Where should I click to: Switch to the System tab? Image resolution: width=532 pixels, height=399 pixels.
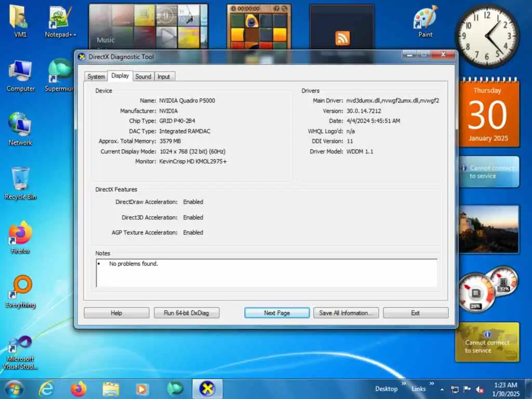point(96,76)
